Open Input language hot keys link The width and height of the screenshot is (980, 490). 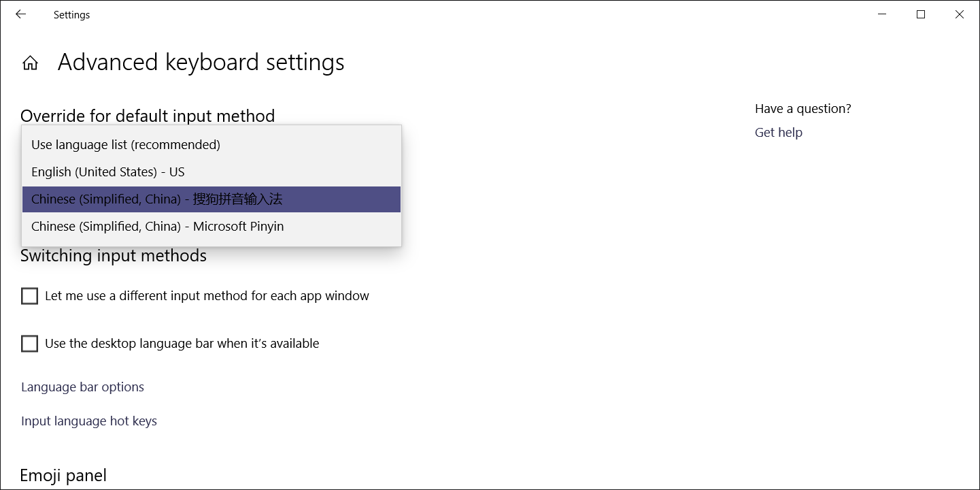89,421
